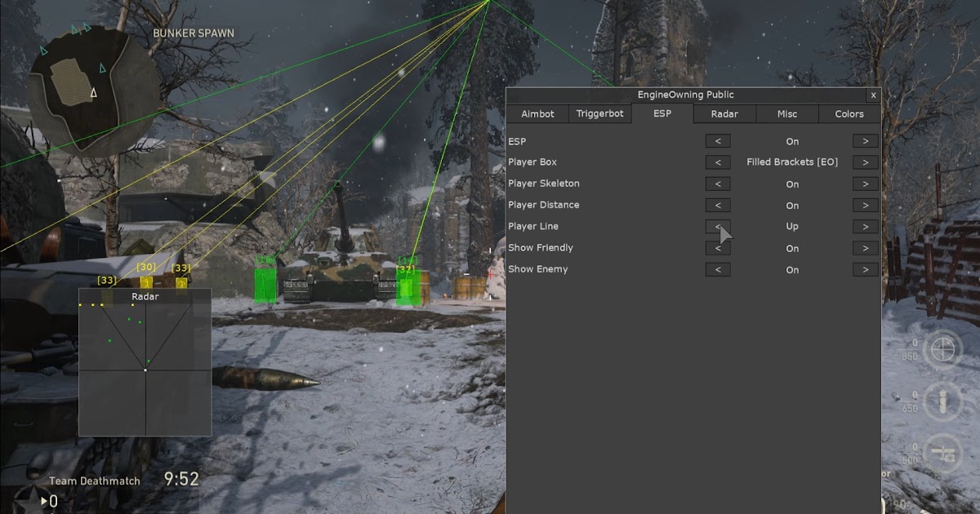Click the left arrow for Player Line

(718, 227)
